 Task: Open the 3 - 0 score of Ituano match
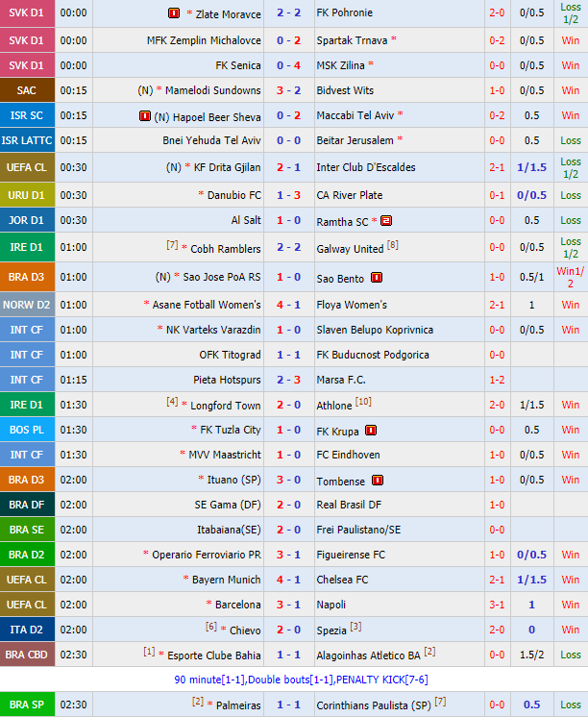(x=288, y=481)
